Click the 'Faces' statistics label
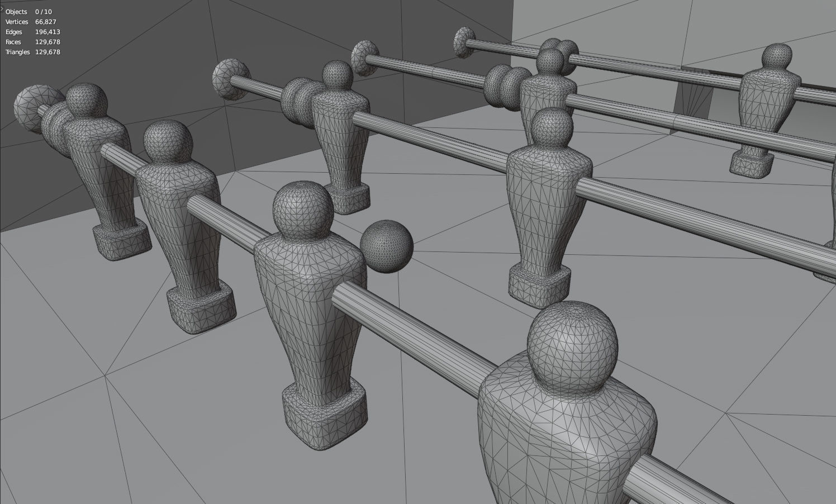The width and height of the screenshot is (836, 504). click(13, 42)
